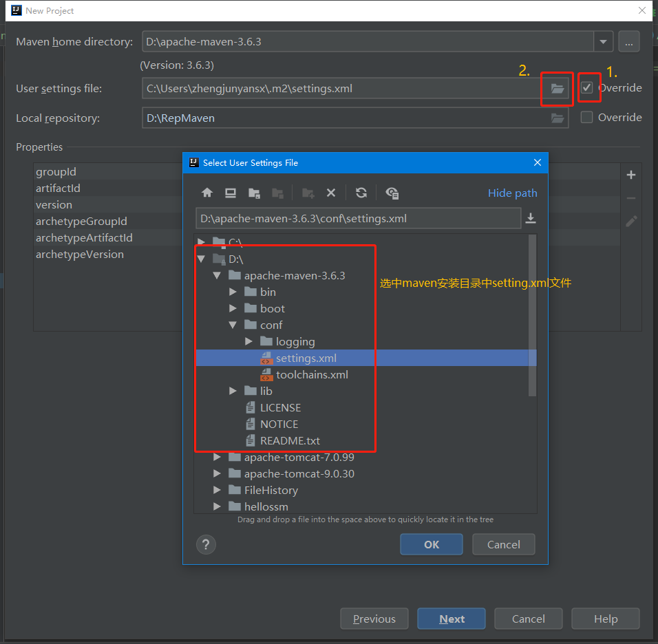The height and width of the screenshot is (644, 658).
Task: Click the file tree vertical scrollbar
Action: [532, 316]
